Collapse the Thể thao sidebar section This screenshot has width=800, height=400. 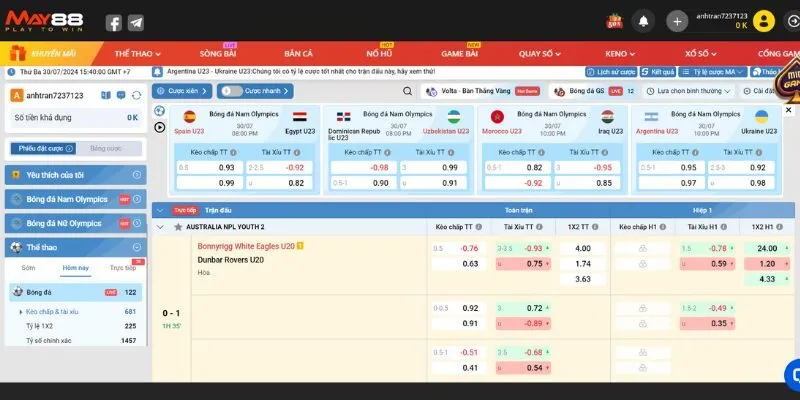[136, 247]
